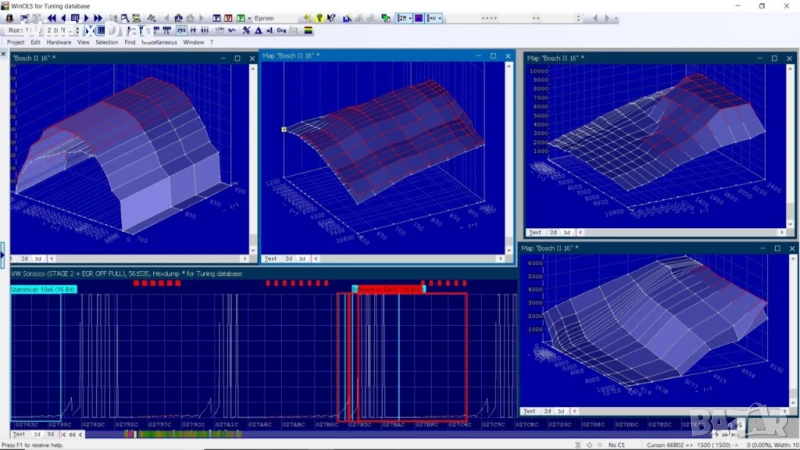Click the red V view icon
This screenshot has height=450, width=800.
click(x=229, y=18)
